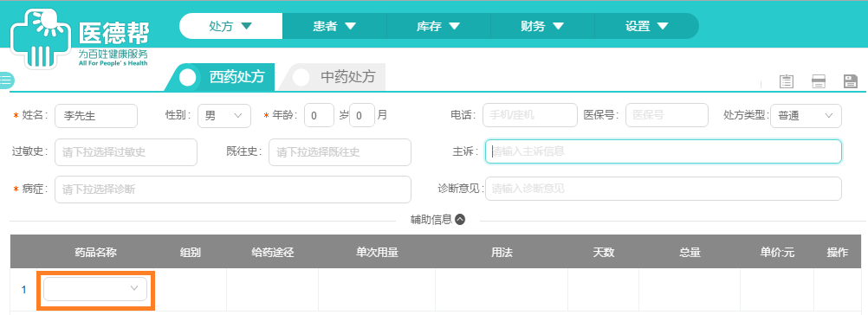
Task: Open the 库存 menu
Action: pyautogui.click(x=438, y=26)
